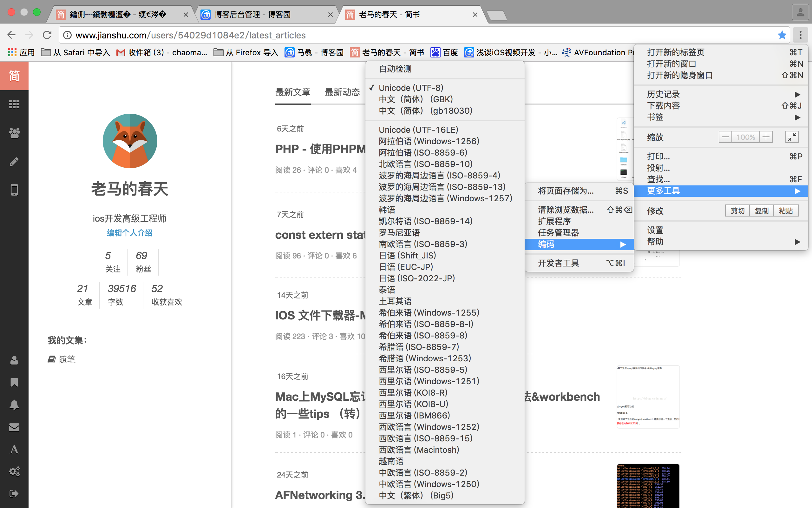Screen dimensions: 812x508
Task: Click the pencil write icon in sidebar
Action: tap(14, 162)
